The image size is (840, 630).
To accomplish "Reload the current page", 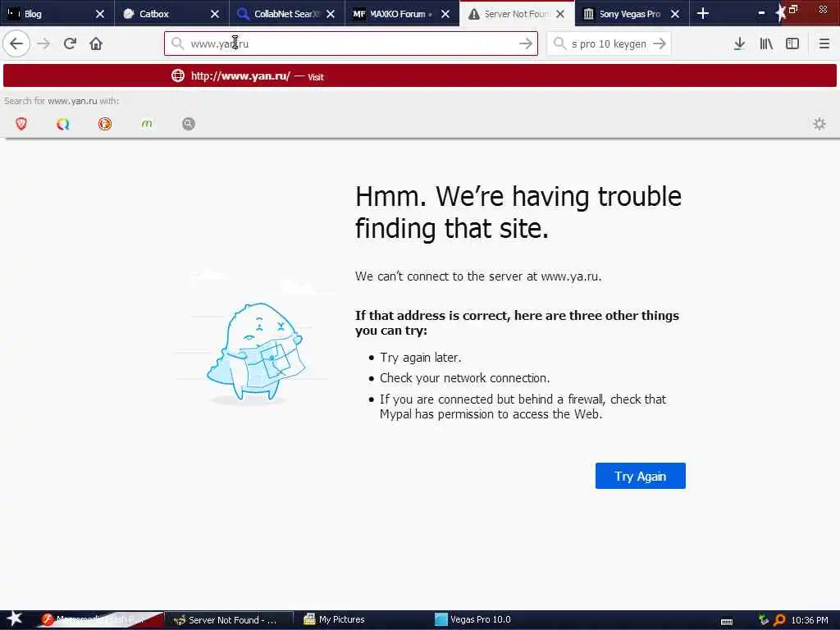I will point(70,43).
